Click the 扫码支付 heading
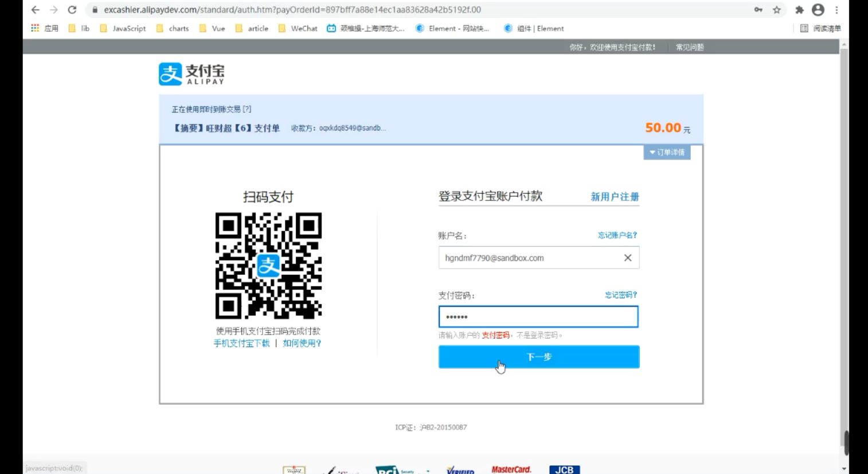The width and height of the screenshot is (868, 474). coord(268,197)
